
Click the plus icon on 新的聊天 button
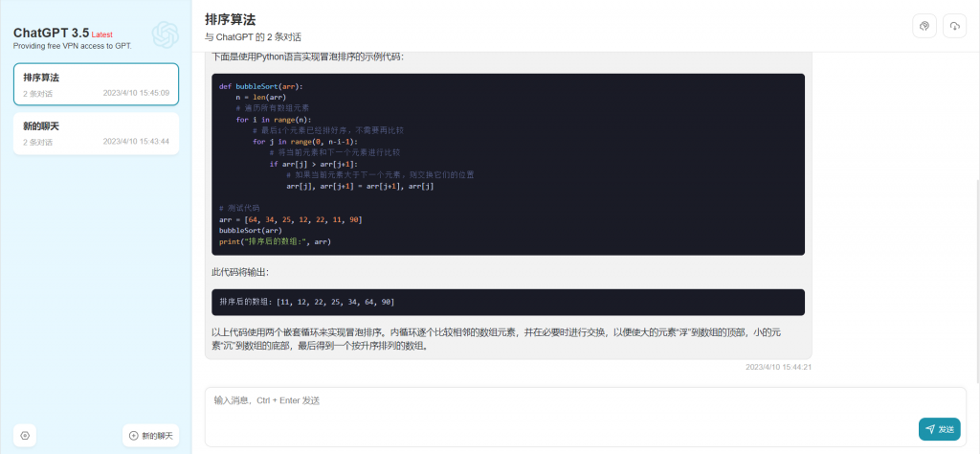pos(133,435)
